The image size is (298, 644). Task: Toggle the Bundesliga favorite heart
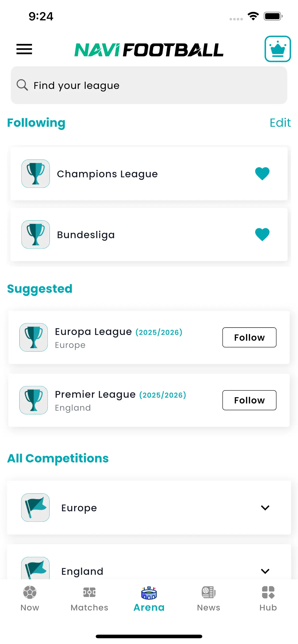tap(262, 235)
